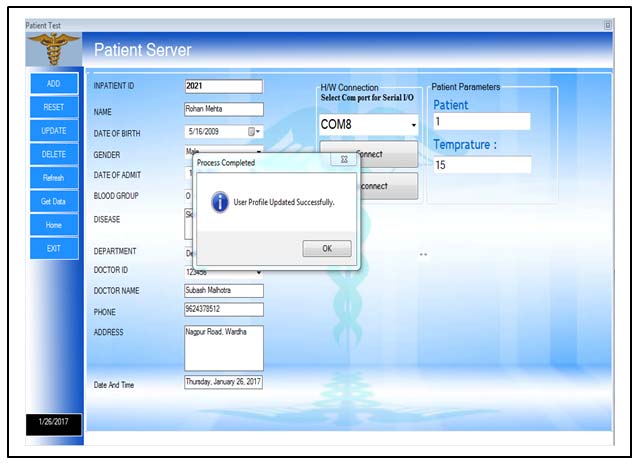Screen dimensions: 640x474
Task: Click the DELETE sidebar button
Action: pyautogui.click(x=53, y=154)
